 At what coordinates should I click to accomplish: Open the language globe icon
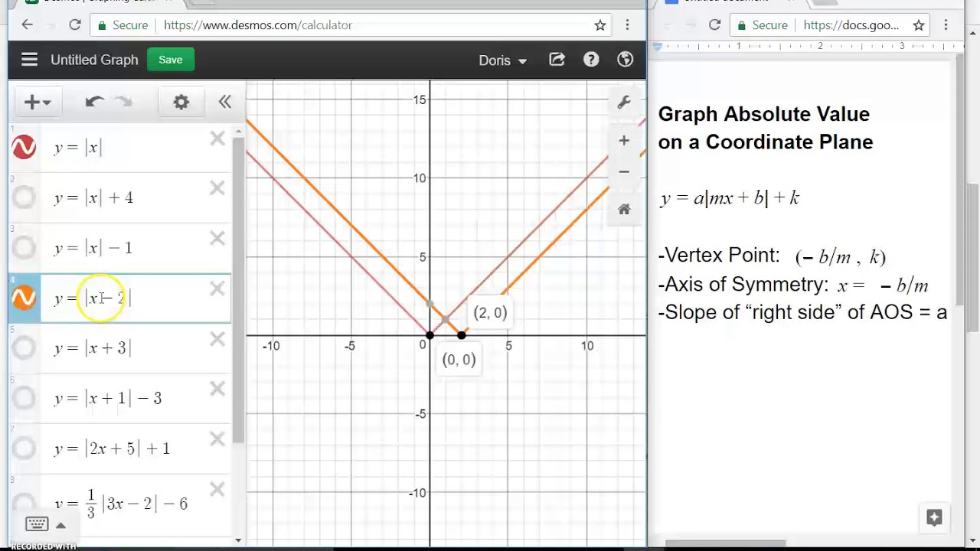pos(626,60)
